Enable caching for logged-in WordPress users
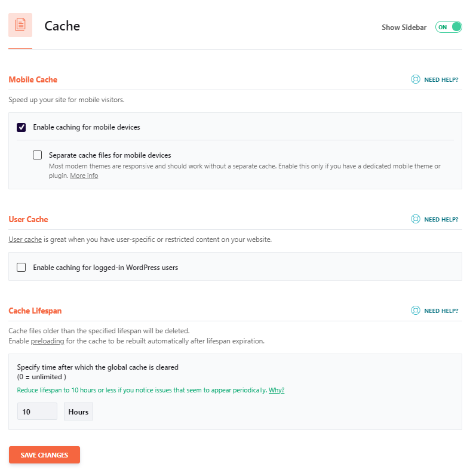The width and height of the screenshot is (473, 476). [21, 268]
